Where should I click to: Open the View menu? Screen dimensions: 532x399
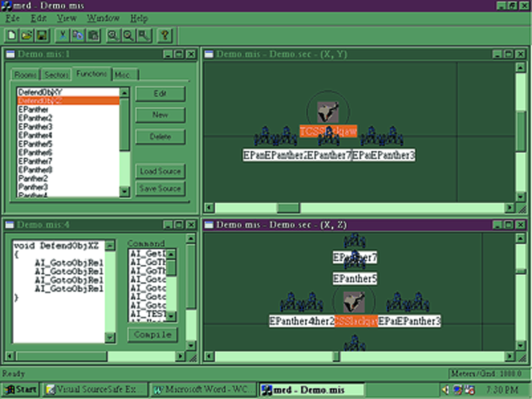[67, 18]
